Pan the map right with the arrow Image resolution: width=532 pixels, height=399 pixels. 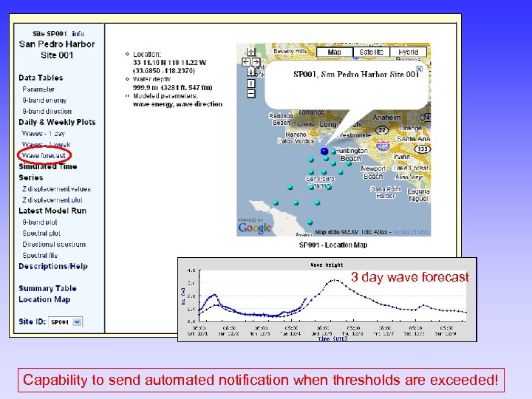click(256, 62)
